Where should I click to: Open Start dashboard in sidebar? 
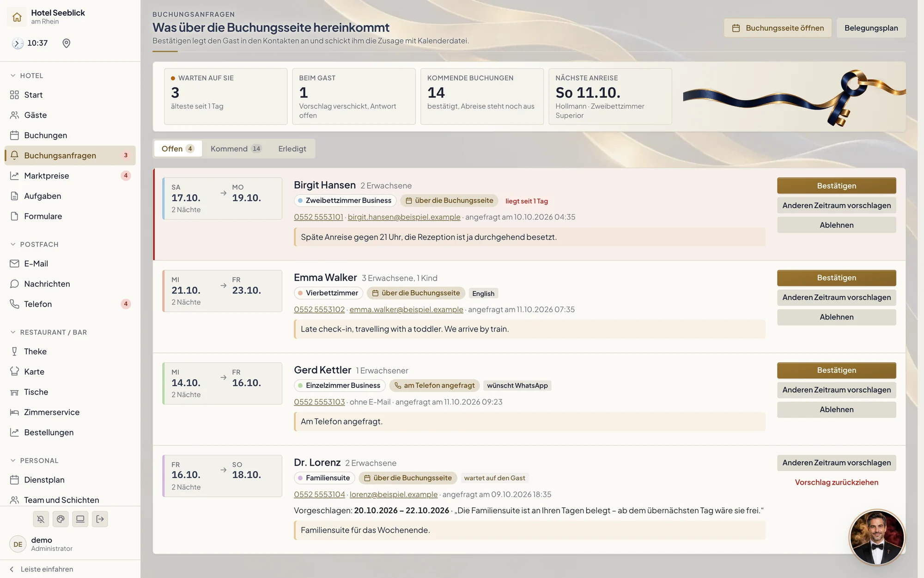coord(70,95)
